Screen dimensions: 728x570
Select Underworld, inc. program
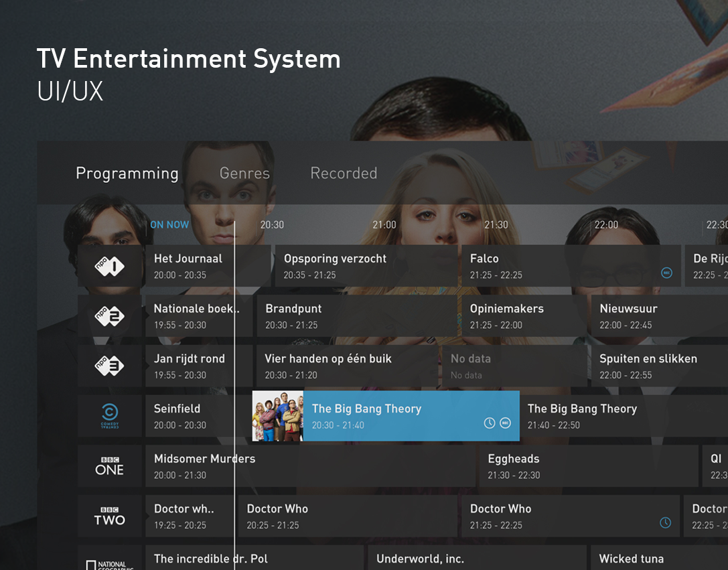coord(478,558)
